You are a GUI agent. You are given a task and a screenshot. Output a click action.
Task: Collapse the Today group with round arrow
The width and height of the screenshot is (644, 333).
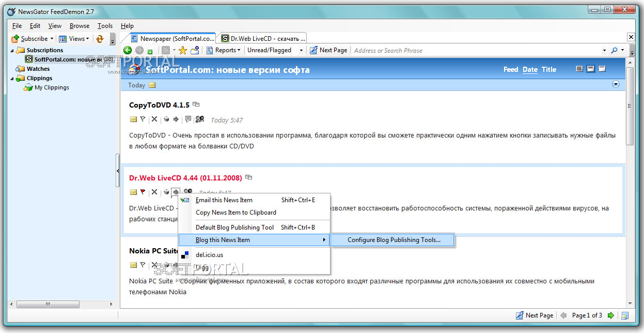click(616, 85)
